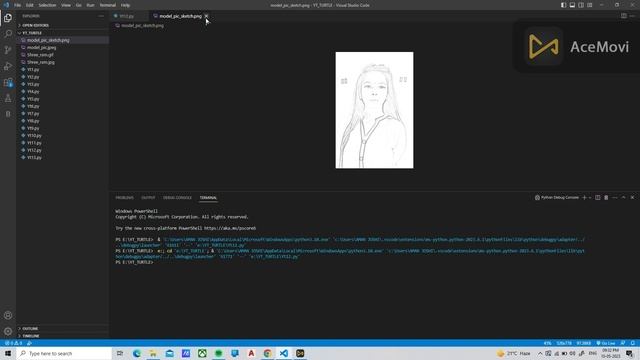Image resolution: width=640 pixels, height=360 pixels.
Task: Select the Terminal panel tab
Action: pos(208,198)
